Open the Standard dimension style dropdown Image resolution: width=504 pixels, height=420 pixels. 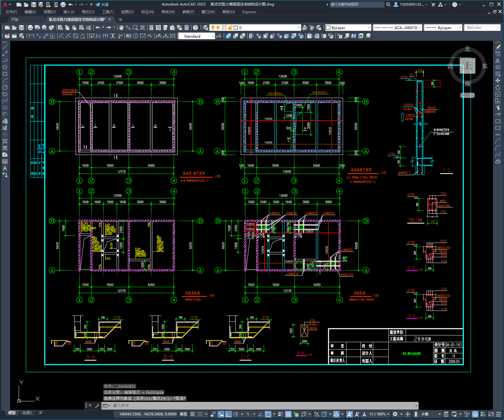(x=196, y=36)
